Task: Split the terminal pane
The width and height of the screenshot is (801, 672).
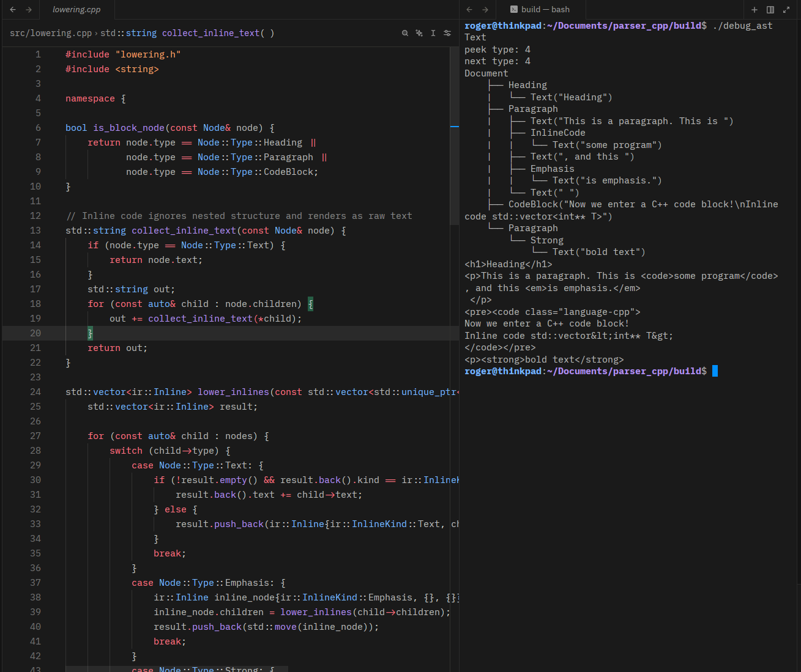Action: coord(770,10)
